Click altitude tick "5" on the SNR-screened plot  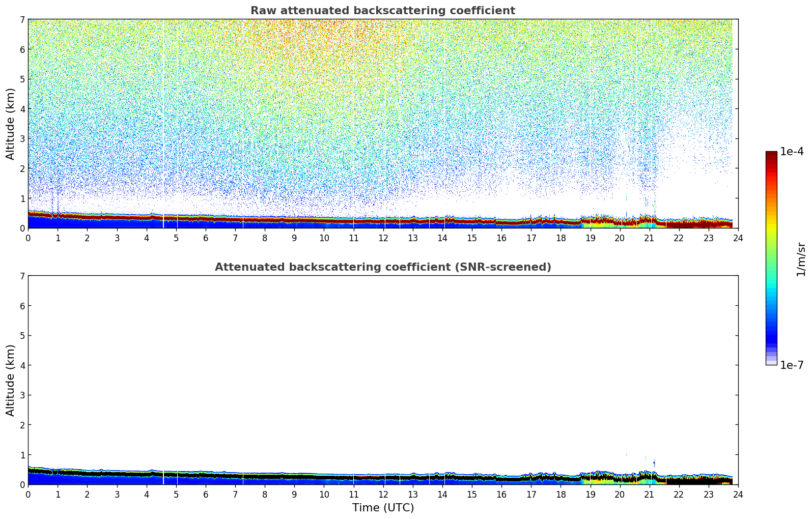(22, 336)
